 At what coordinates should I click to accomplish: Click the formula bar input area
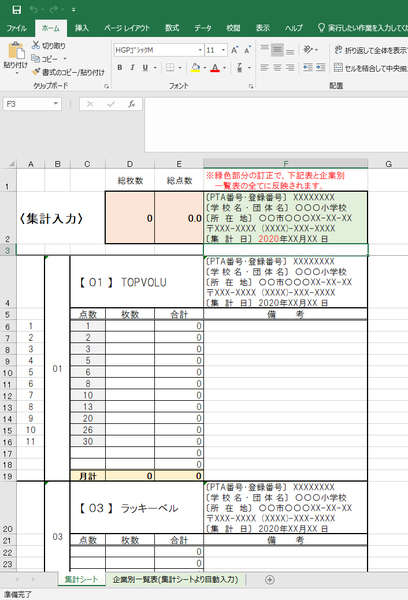click(x=276, y=124)
